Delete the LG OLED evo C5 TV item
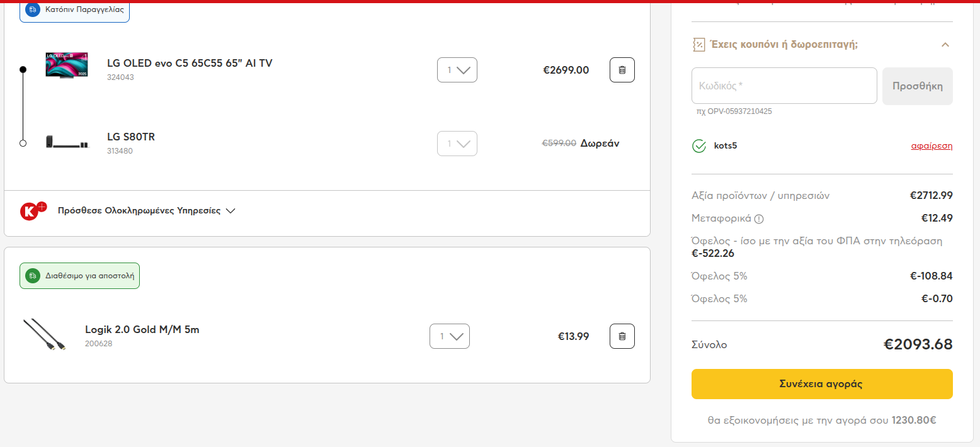The height and width of the screenshot is (447, 980). pyautogui.click(x=622, y=70)
